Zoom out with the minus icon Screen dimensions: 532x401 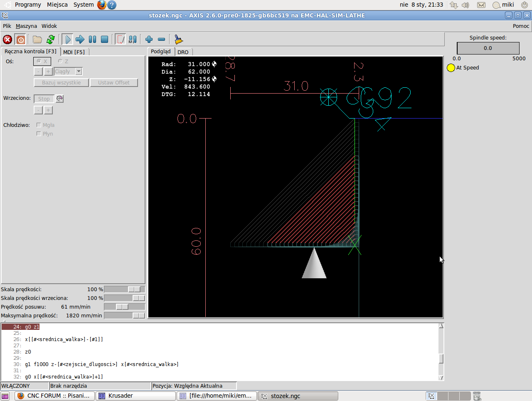161,40
